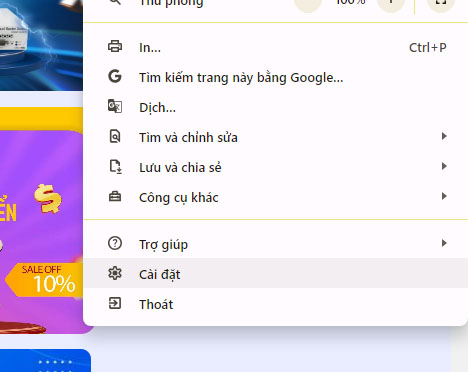This screenshot has width=468, height=372.
Task: Click the zoom in plus button
Action: coord(391,3)
